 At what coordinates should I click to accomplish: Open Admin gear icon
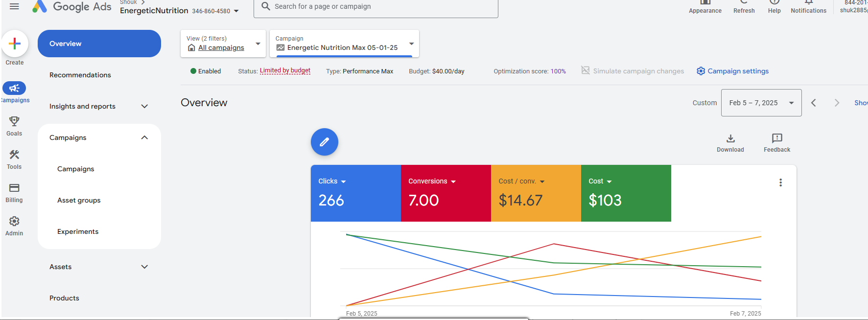pos(14,221)
